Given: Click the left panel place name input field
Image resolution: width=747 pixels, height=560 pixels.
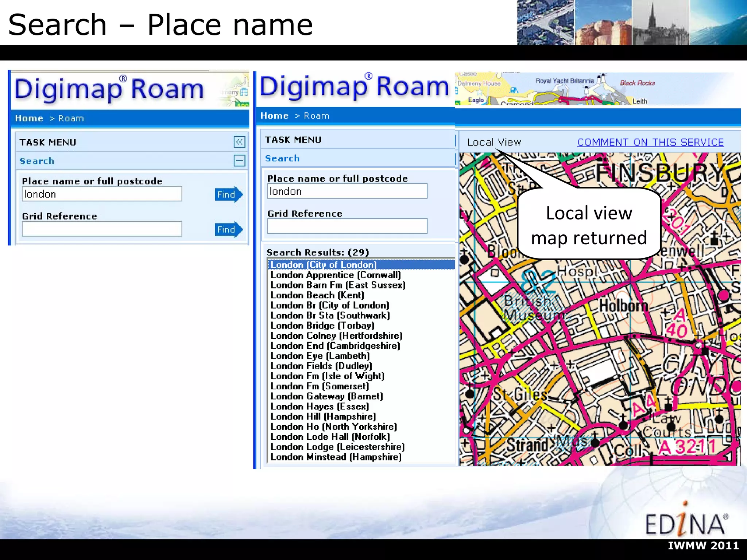Looking at the screenshot, I should 102,194.
